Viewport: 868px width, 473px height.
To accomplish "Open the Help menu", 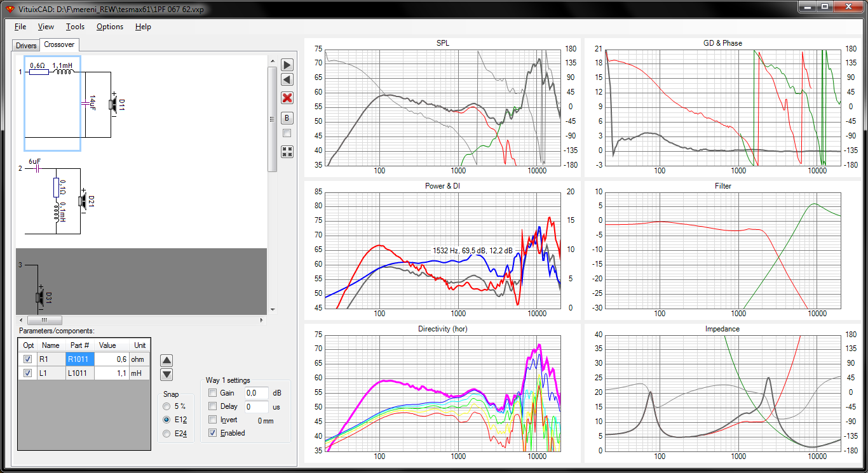I will coord(143,27).
